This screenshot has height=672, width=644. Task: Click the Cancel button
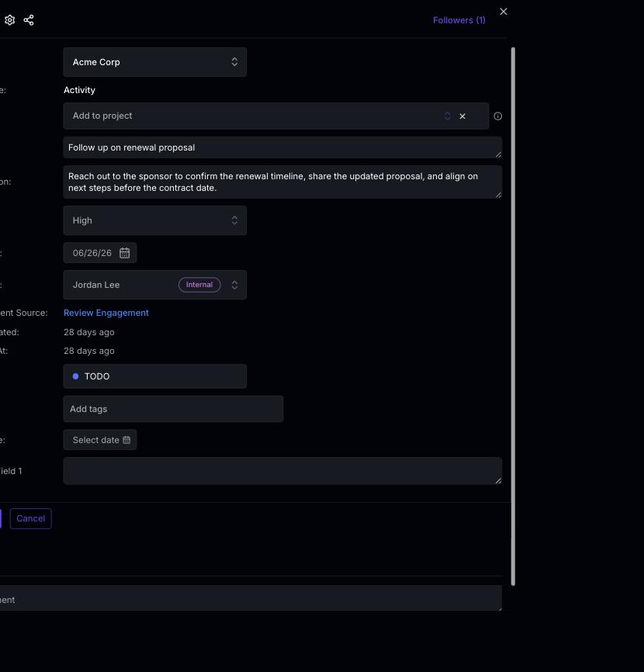click(x=30, y=518)
